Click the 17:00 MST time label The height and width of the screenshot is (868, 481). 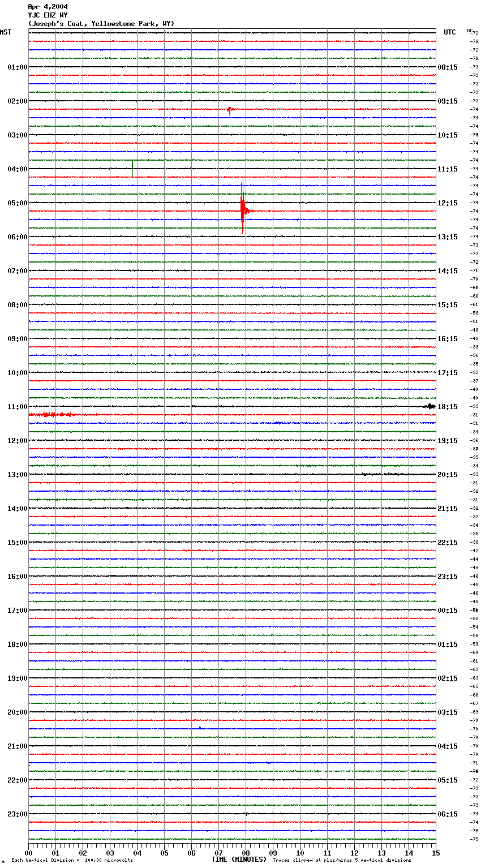(18, 611)
